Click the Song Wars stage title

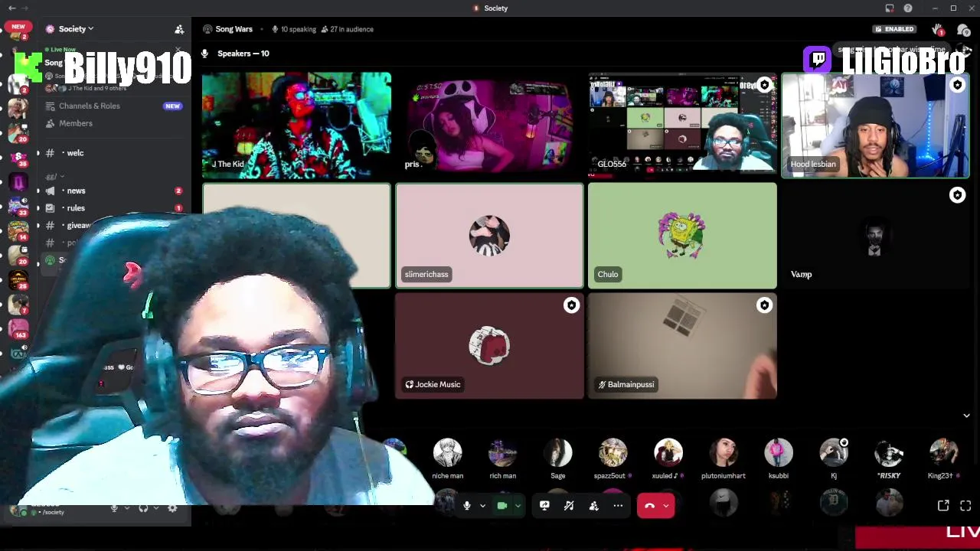(234, 29)
